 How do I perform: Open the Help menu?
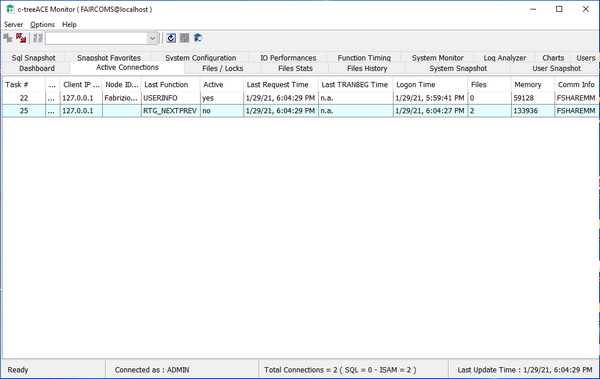click(69, 25)
